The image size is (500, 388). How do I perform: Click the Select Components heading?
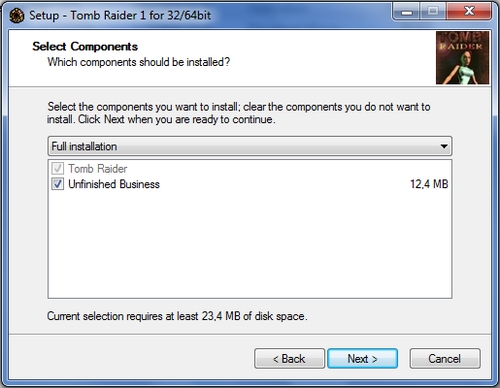85,46
